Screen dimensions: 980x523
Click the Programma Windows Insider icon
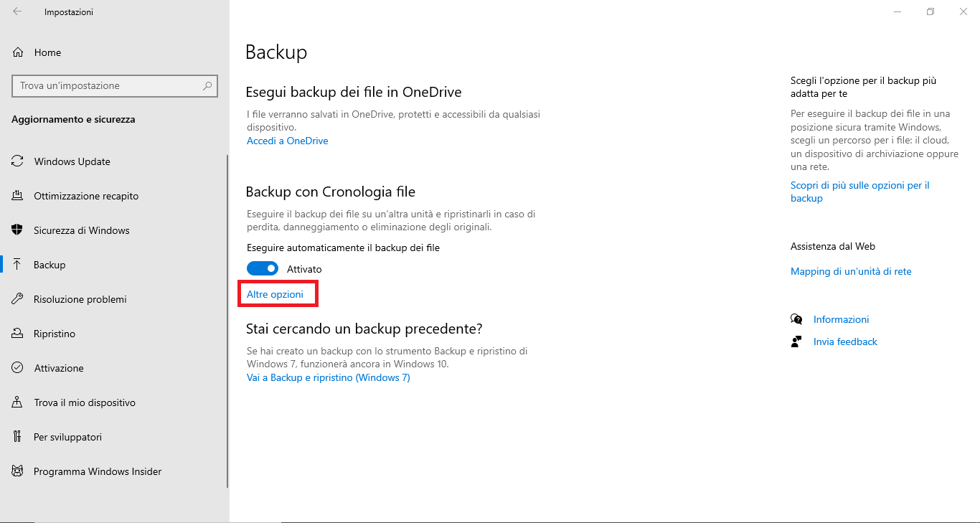tap(18, 471)
